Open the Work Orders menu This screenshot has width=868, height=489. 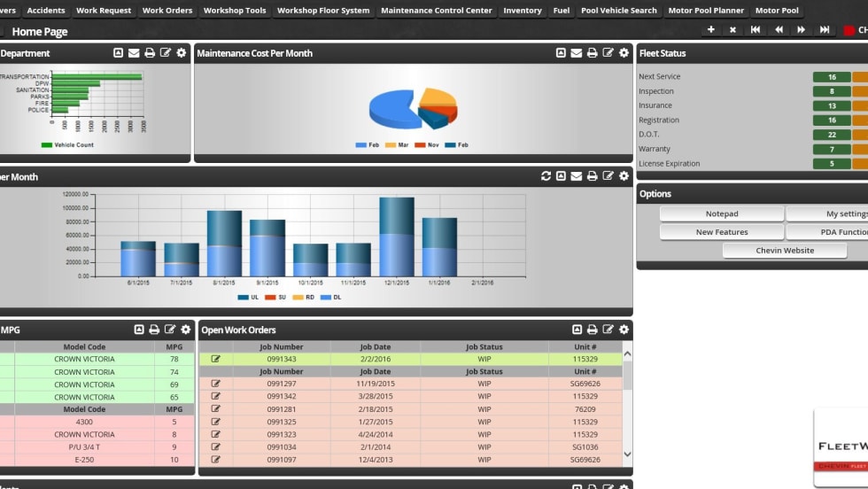167,11
